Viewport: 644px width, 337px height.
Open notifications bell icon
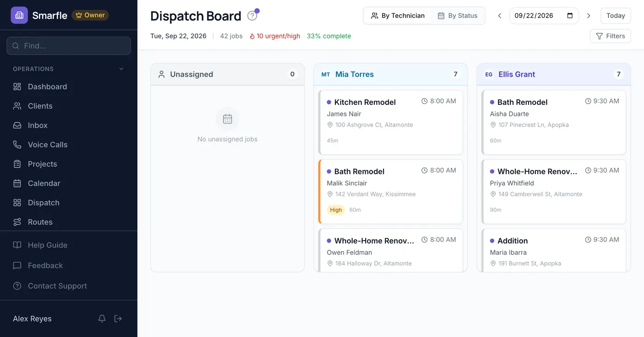click(x=102, y=319)
